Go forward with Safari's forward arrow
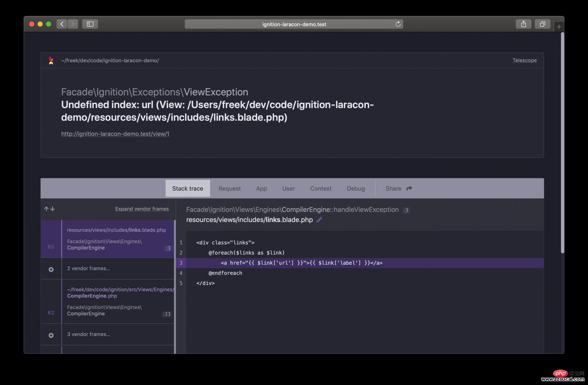588x385 pixels. [73, 24]
